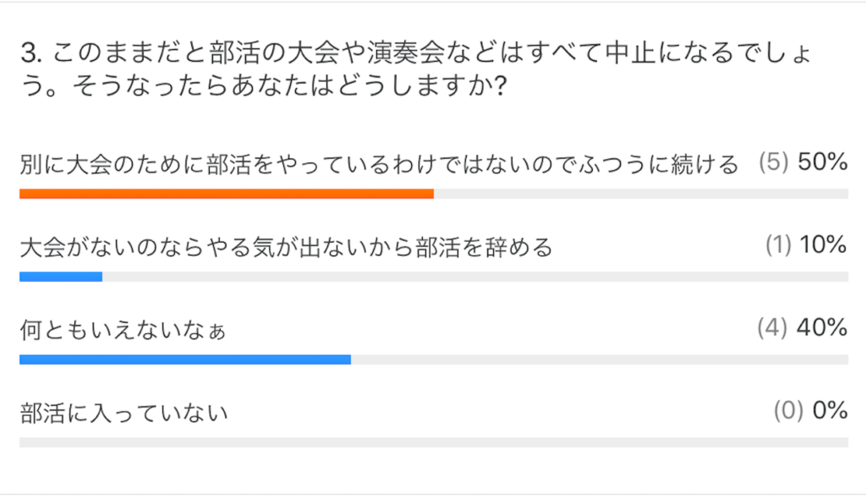866x504 pixels.
Task: Click the (1) vote count
Action: [778, 246]
